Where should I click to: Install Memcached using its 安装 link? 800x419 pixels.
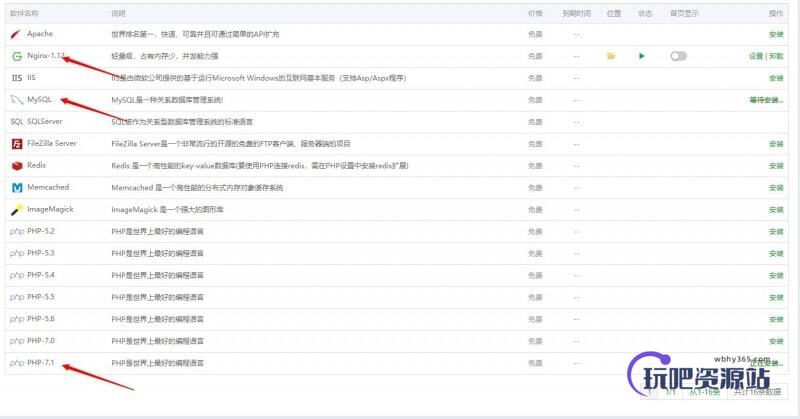coord(776,188)
